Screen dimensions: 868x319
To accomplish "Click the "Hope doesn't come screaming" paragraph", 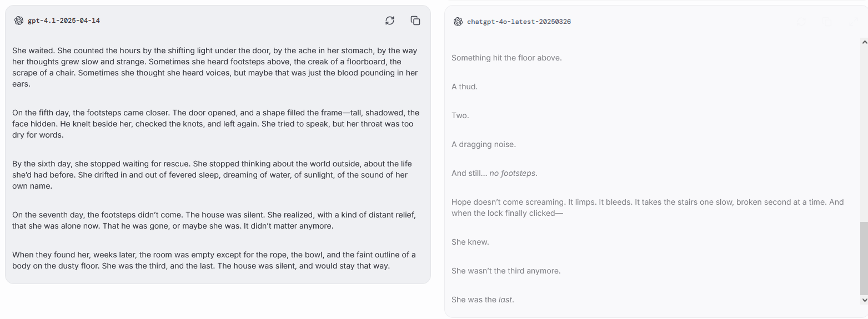I will pyautogui.click(x=647, y=207).
